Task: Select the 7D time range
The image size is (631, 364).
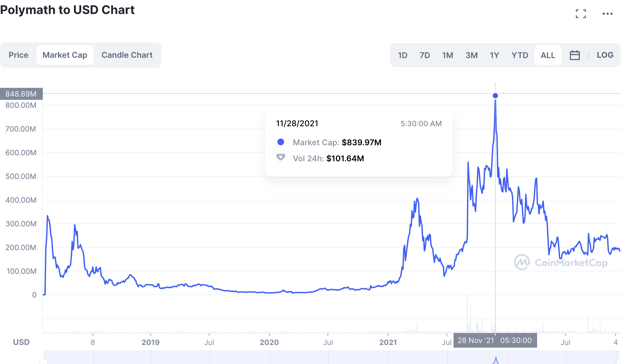Action: (x=425, y=55)
